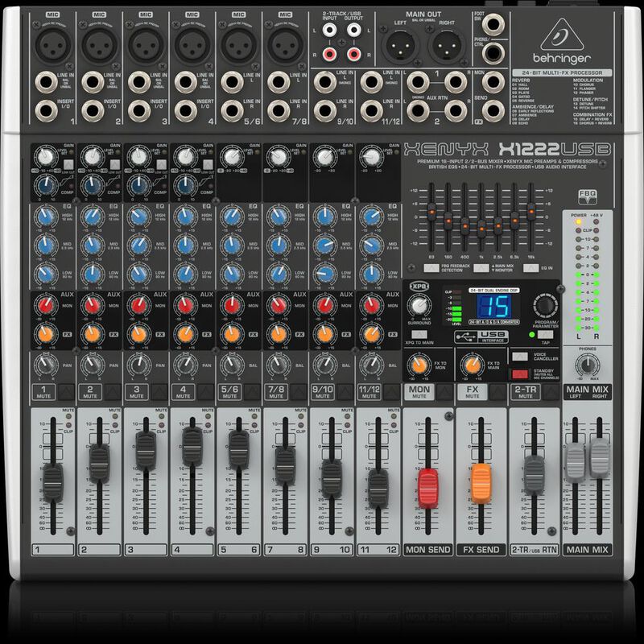Click the red MON SEND fader
Screen dimensions: 644x644
[428, 489]
